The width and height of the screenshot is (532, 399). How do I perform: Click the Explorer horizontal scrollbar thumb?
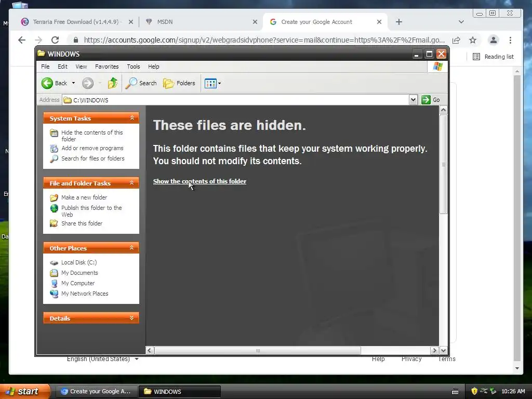click(258, 351)
